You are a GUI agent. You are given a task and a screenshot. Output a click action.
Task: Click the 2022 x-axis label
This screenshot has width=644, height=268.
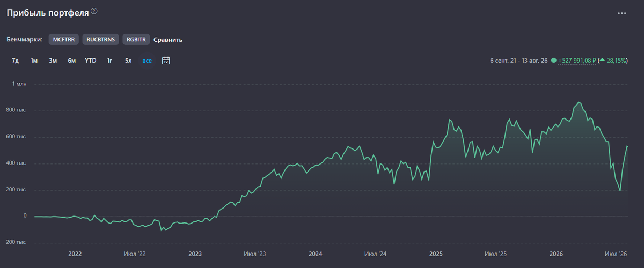75,254
